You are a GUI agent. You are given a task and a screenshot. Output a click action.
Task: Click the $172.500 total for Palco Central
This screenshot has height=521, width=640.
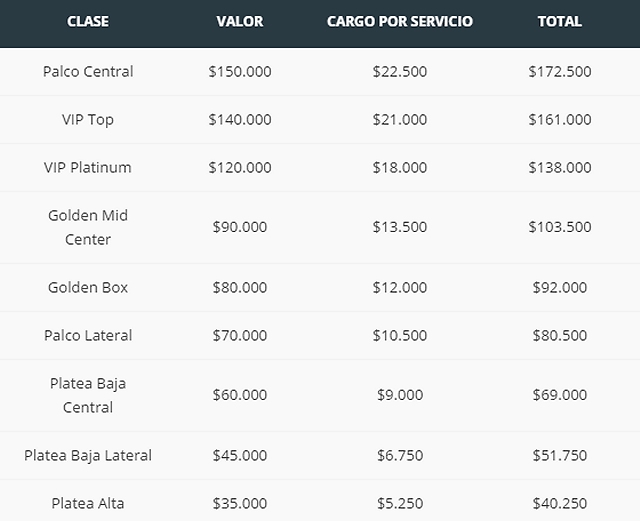(560, 71)
